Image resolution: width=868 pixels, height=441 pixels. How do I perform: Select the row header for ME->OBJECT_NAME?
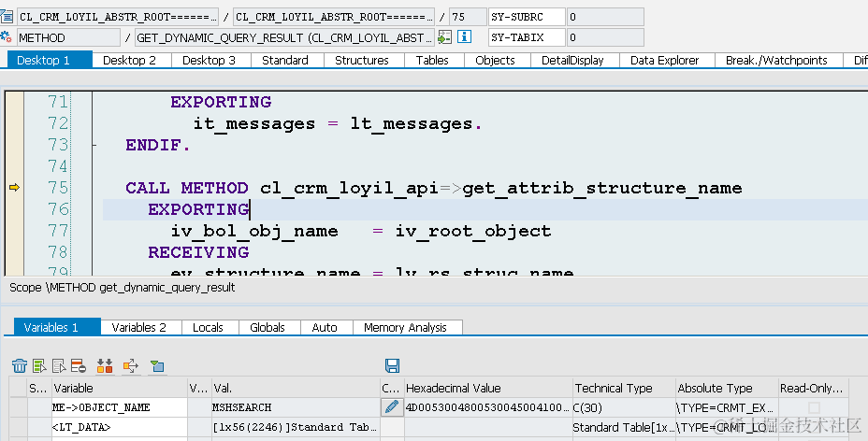[19, 407]
